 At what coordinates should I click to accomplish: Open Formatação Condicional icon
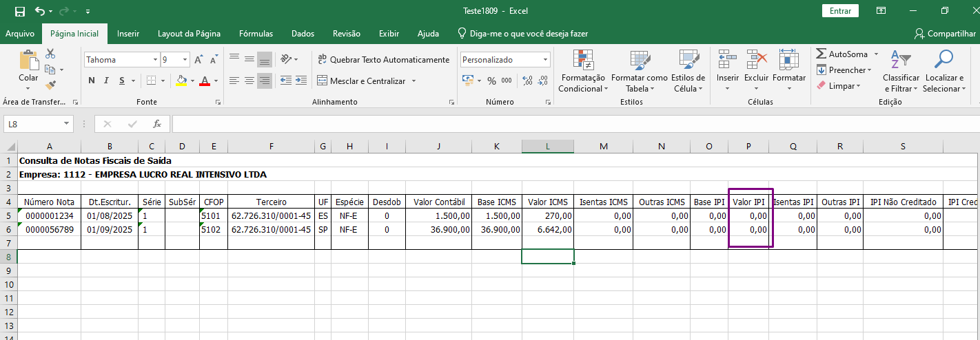tap(583, 60)
